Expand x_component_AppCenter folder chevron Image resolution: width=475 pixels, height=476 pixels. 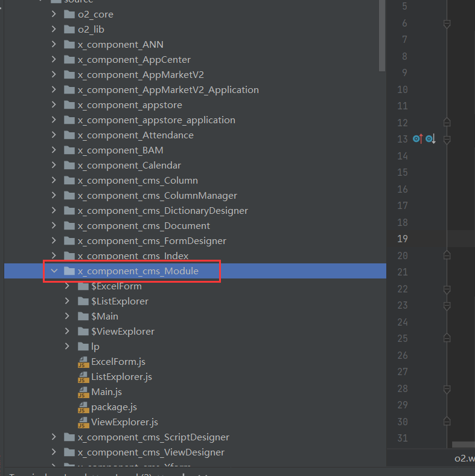(54, 59)
